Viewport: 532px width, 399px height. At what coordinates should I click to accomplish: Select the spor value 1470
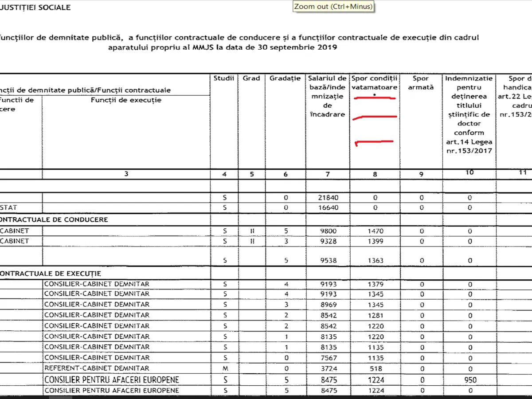[x=375, y=231]
